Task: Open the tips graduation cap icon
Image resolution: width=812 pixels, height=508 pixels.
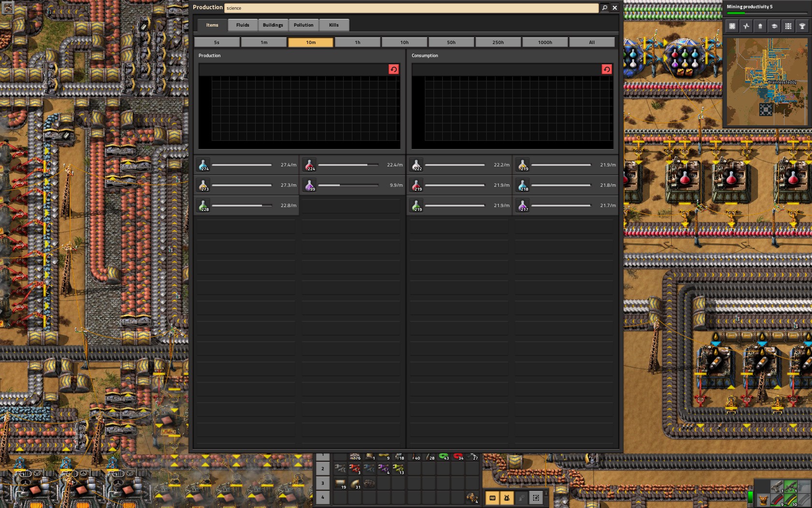Action: [x=774, y=26]
